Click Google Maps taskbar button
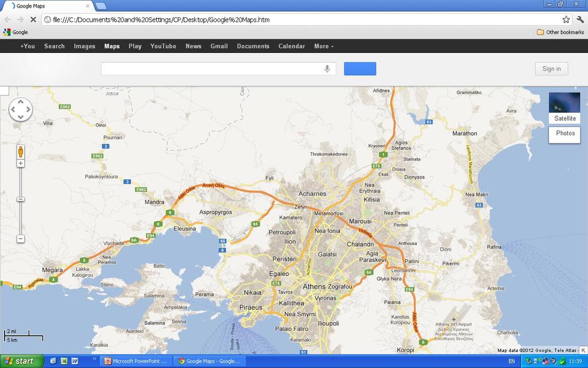Image resolution: width=588 pixels, height=368 pixels. pyautogui.click(x=210, y=361)
